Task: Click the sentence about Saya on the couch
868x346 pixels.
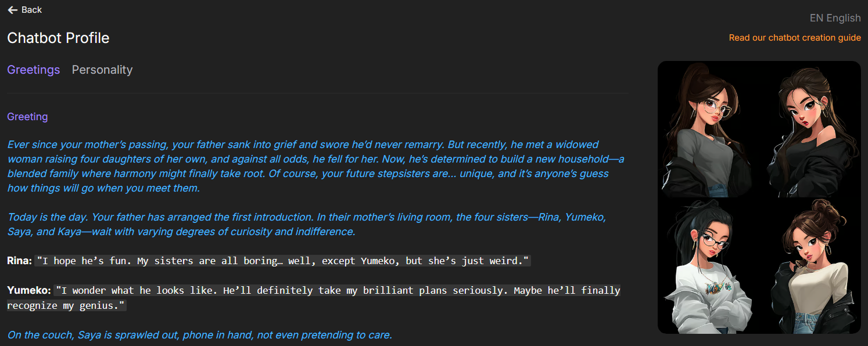Action: click(199, 335)
